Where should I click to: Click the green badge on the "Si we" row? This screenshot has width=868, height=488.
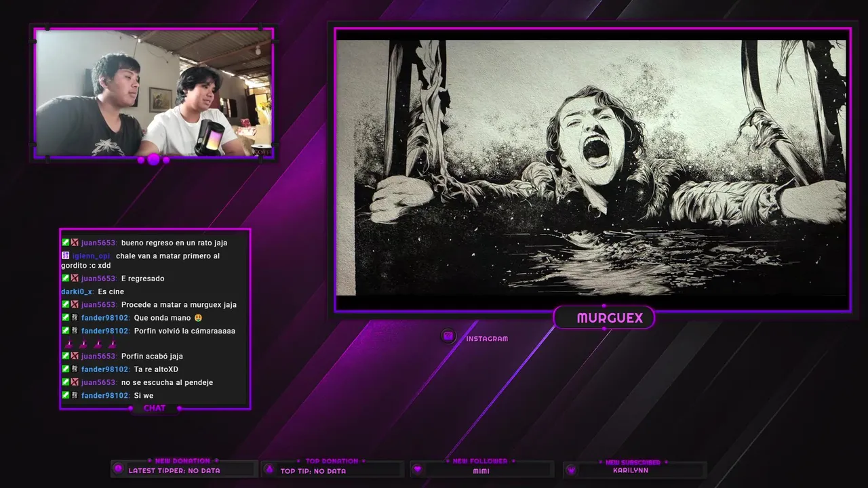[66, 395]
